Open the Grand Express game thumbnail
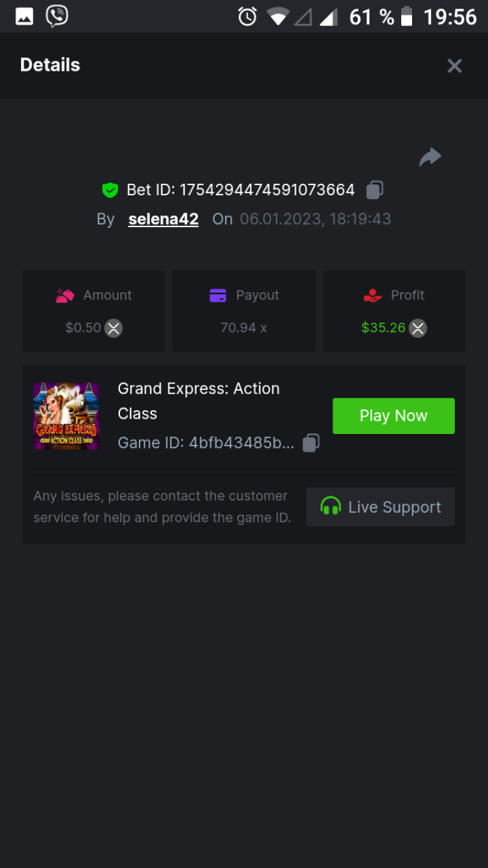The image size is (488, 868). click(x=66, y=416)
